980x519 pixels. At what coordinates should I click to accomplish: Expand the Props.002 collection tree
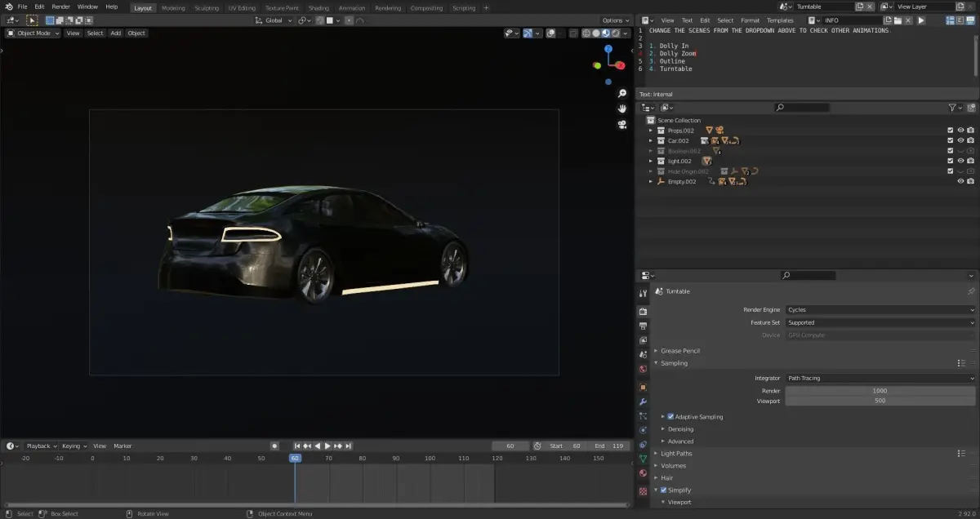pyautogui.click(x=651, y=131)
